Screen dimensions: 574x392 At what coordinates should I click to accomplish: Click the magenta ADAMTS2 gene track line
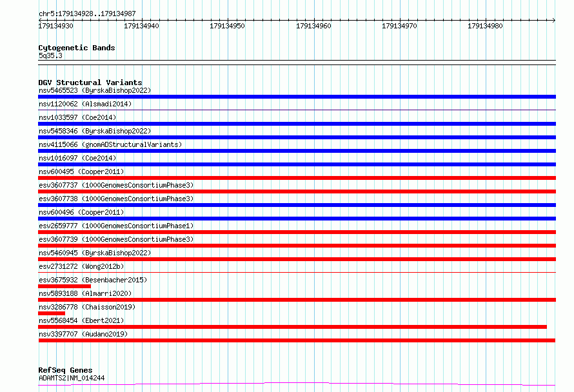(x=297, y=384)
